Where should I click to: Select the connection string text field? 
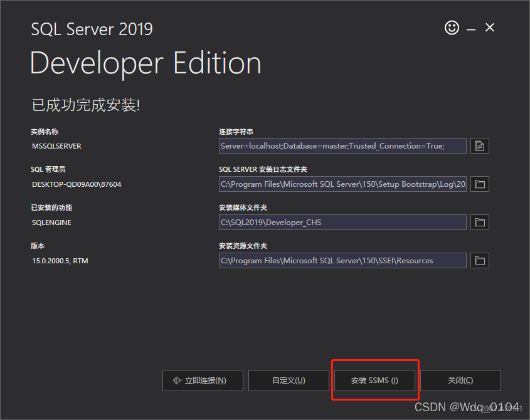click(x=342, y=146)
